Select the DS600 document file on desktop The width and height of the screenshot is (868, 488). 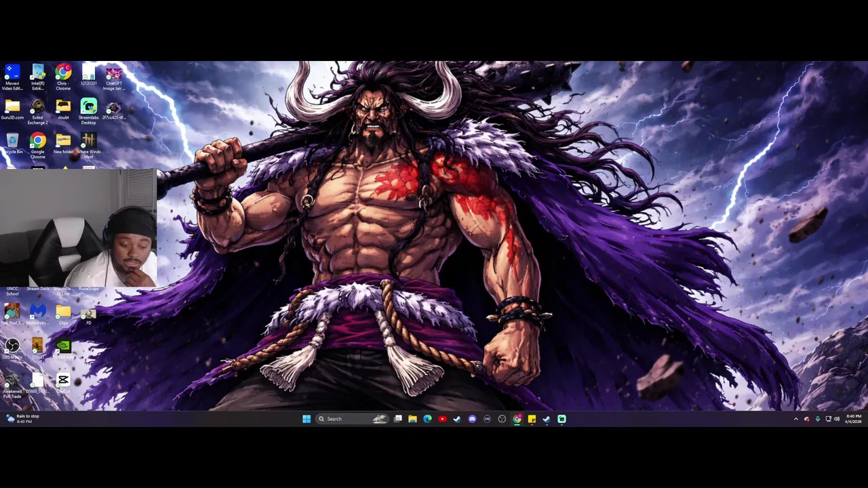pyautogui.click(x=38, y=383)
